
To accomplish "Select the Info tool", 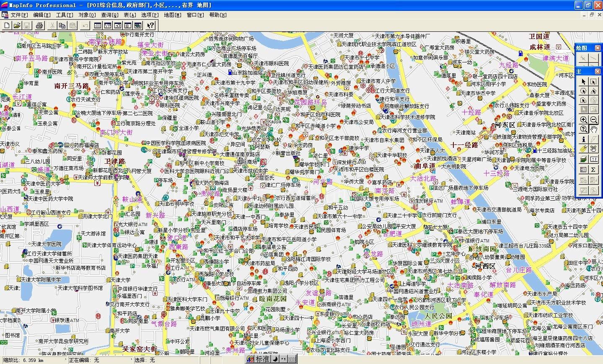I will pyautogui.click(x=583, y=139).
